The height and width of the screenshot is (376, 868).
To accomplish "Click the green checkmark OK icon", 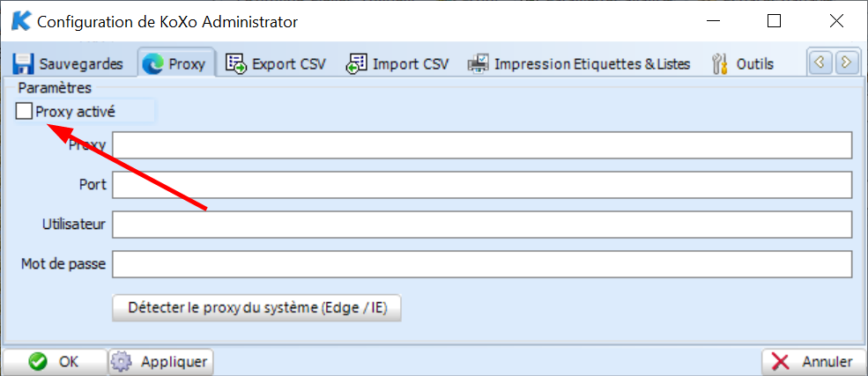I will (38, 362).
